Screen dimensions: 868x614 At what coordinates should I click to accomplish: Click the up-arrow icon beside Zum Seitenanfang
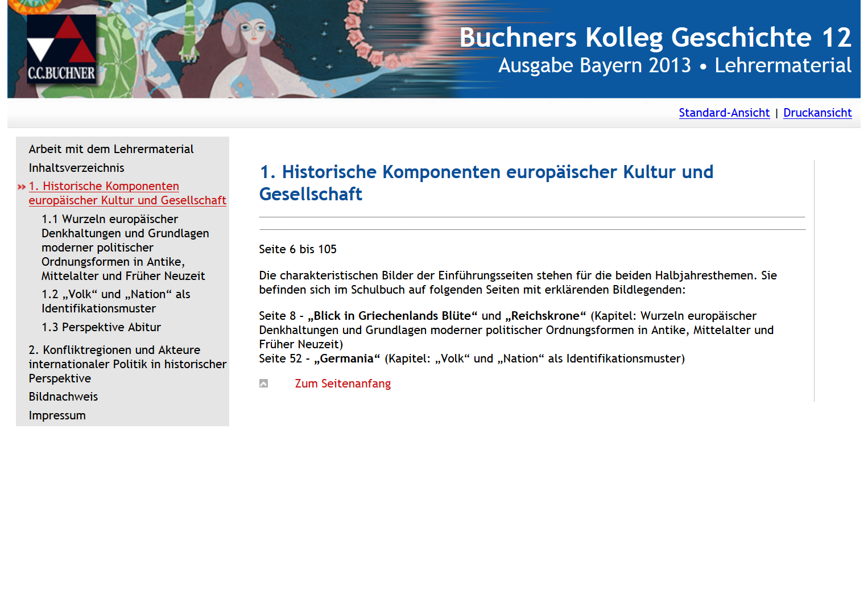(263, 384)
